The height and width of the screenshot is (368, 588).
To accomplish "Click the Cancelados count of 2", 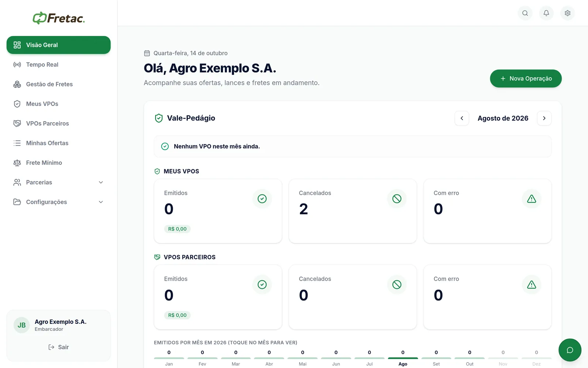I will (304, 209).
